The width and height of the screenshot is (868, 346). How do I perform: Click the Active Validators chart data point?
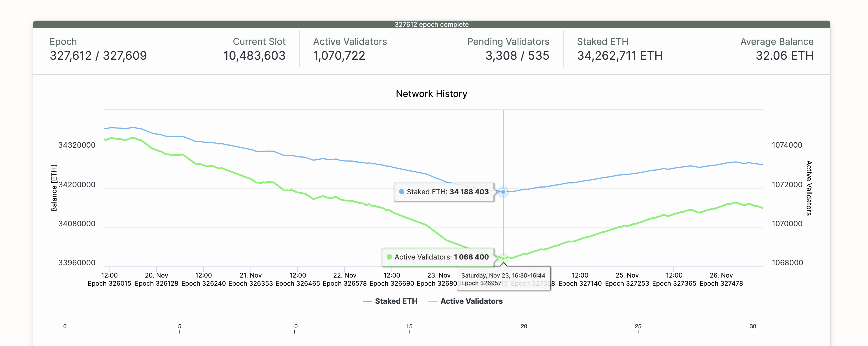click(503, 258)
